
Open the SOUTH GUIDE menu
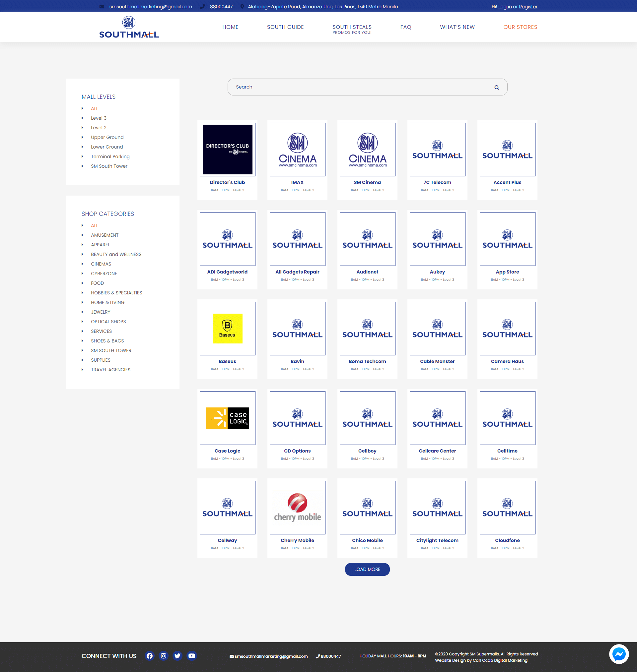pos(285,27)
